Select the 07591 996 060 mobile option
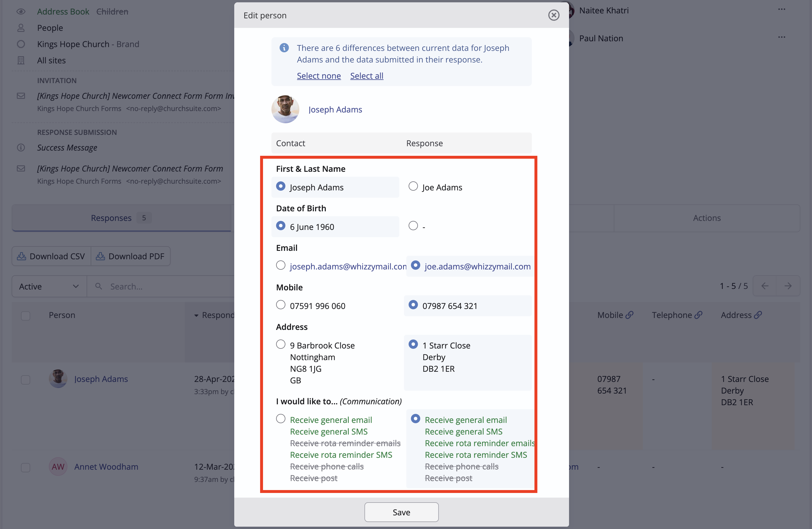 280,304
